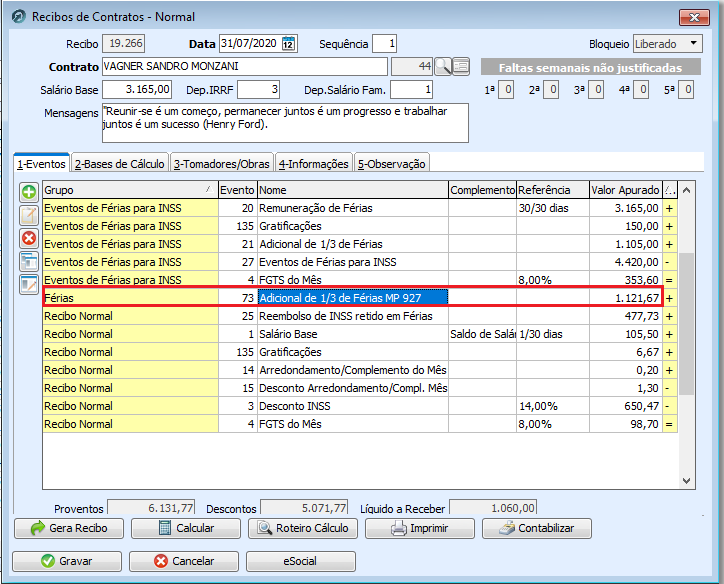
Task: Click the scrollbar down arrow in events grid
Action: coord(687,481)
